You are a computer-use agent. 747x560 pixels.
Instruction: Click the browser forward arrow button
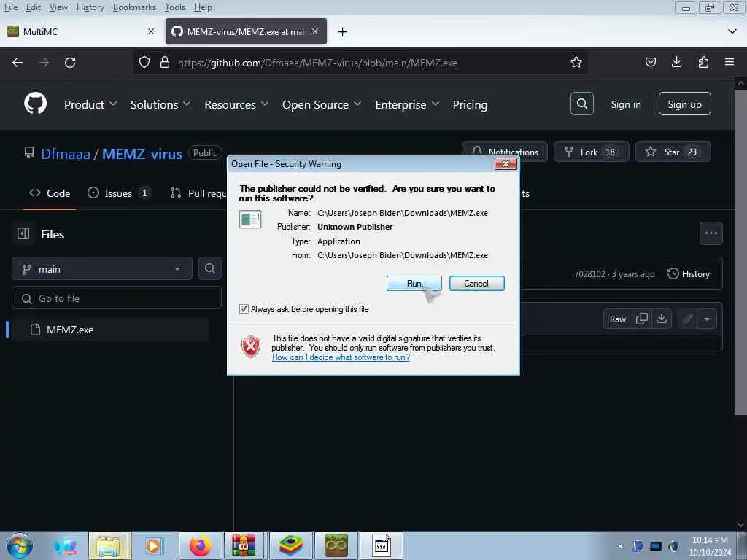point(44,63)
